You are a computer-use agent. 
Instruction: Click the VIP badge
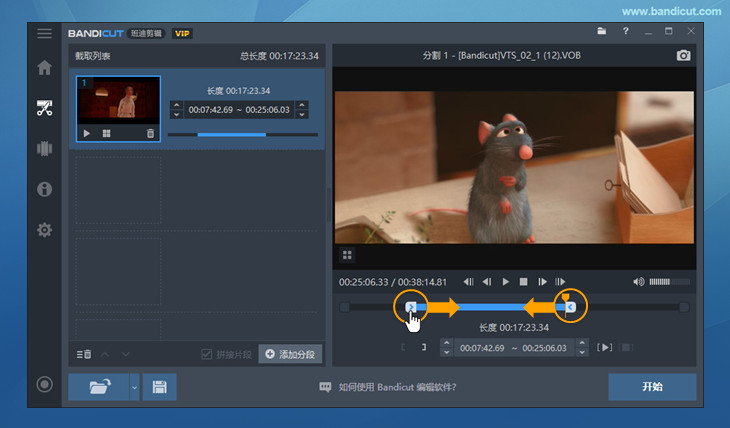coord(182,34)
